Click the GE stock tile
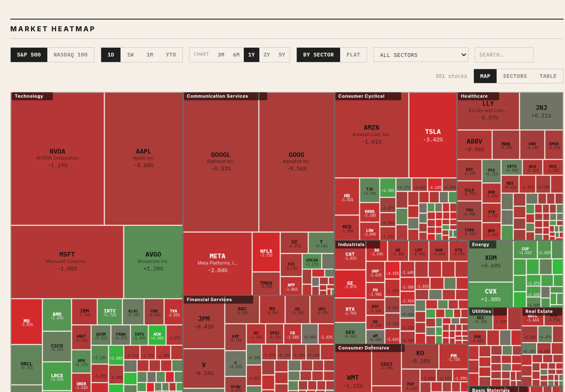The image size is (565, 392). [350, 284]
